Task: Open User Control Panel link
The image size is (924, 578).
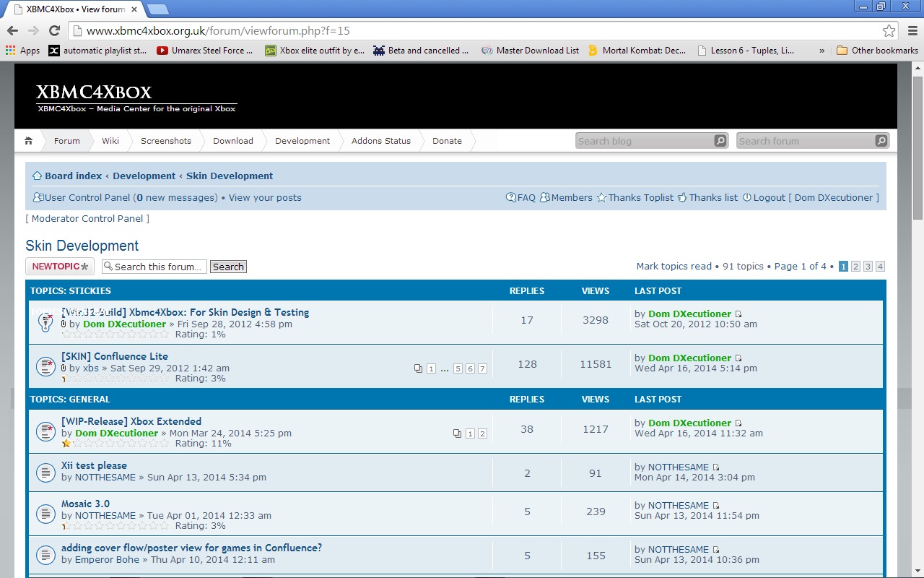Action: pos(87,197)
